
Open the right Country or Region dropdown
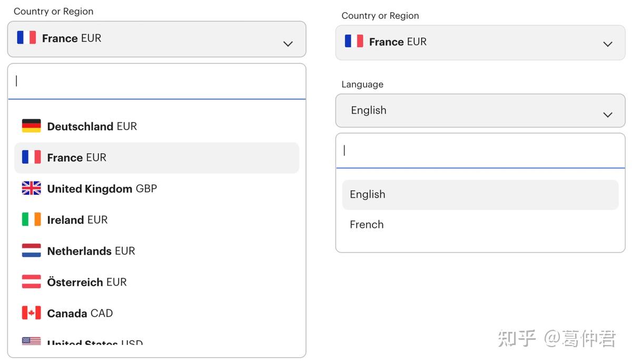(x=607, y=44)
